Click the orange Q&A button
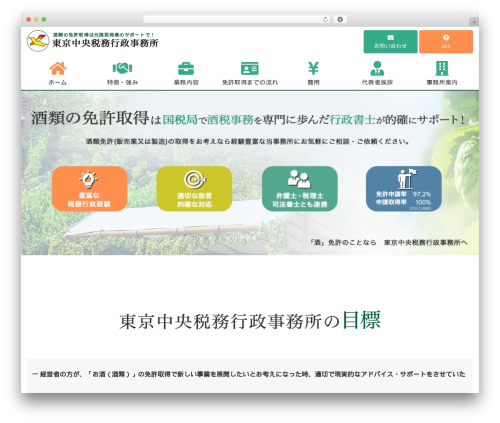 coord(446,42)
